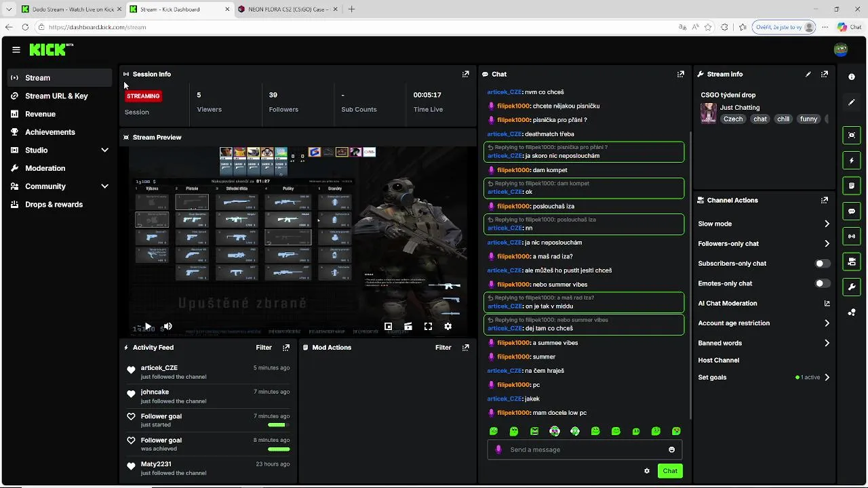Screen dimensions: 868x488
Task: Click pencil edit icon in right toolbar
Action: [x=852, y=102]
